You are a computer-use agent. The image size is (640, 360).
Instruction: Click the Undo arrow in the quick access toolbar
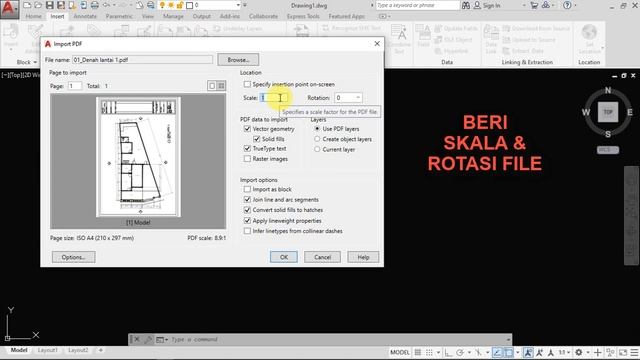106,5
